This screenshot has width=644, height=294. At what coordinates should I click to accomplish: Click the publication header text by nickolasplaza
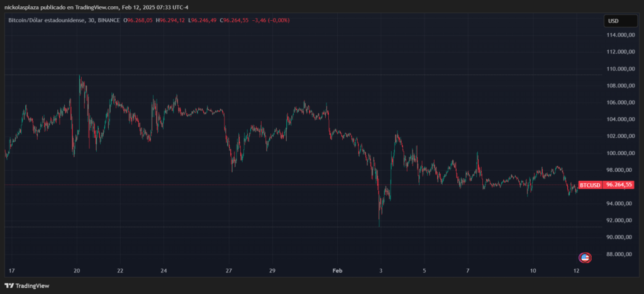[93, 7]
